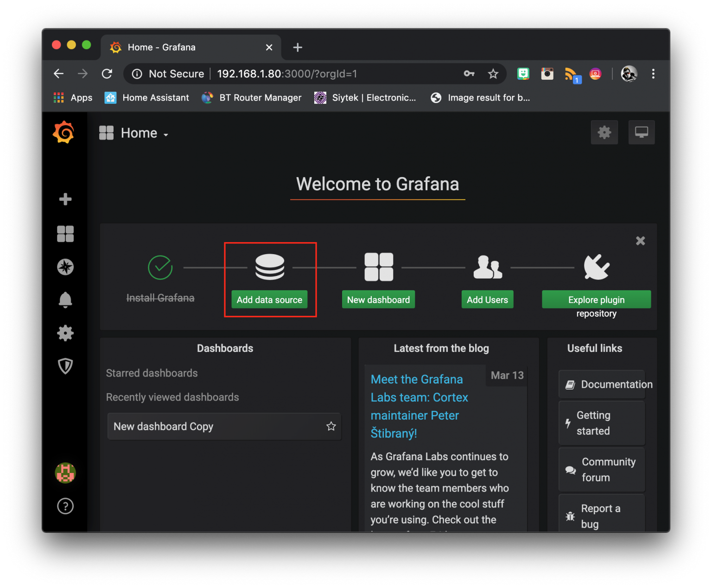
Task: Enter TV cycle view mode
Action: (641, 132)
